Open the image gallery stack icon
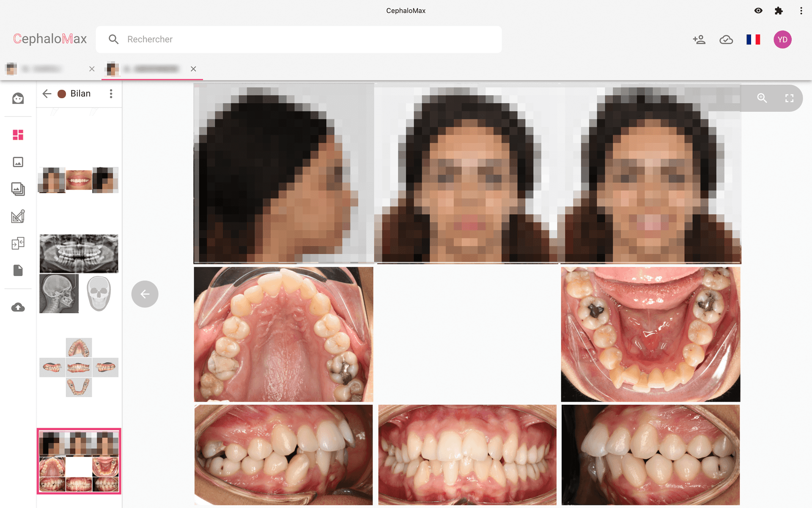The width and height of the screenshot is (812, 508). click(18, 189)
